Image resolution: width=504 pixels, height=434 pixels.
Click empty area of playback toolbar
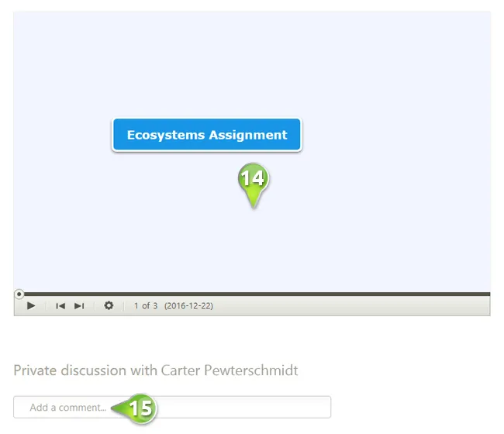[x=349, y=306]
